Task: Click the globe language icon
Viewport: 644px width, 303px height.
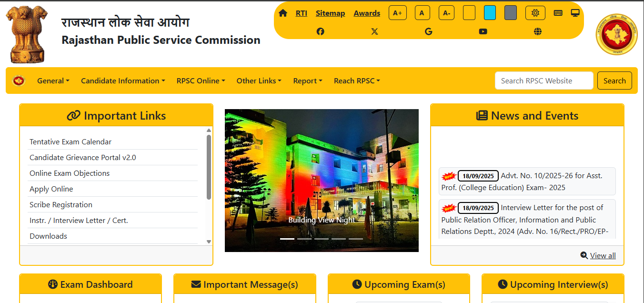Action: (538, 31)
